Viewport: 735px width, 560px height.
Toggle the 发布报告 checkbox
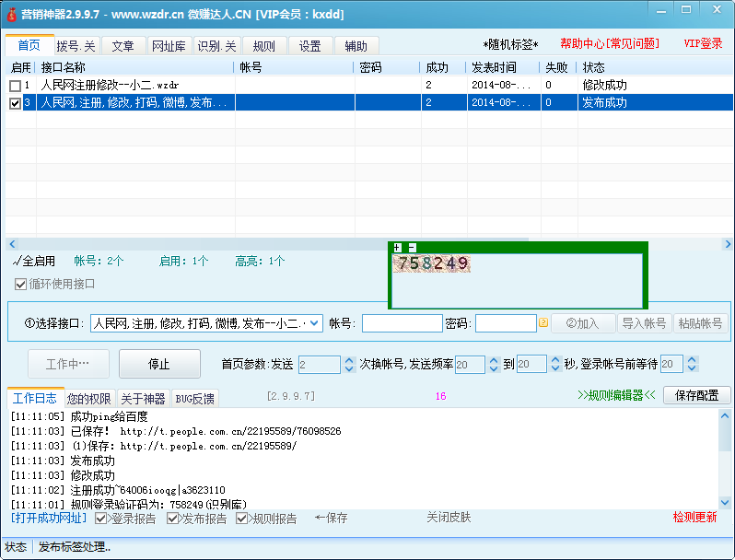click(x=173, y=519)
